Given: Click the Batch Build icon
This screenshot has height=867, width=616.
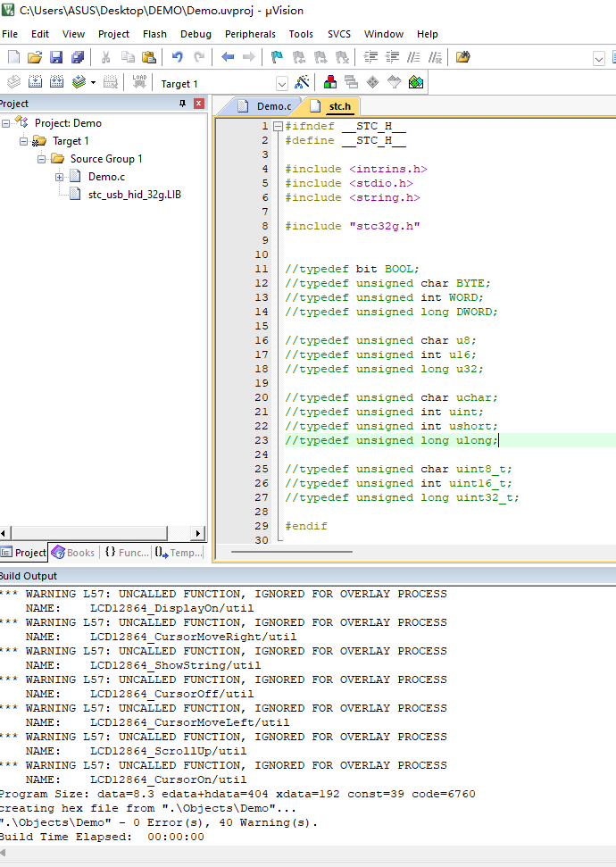Looking at the screenshot, I should pos(79,82).
